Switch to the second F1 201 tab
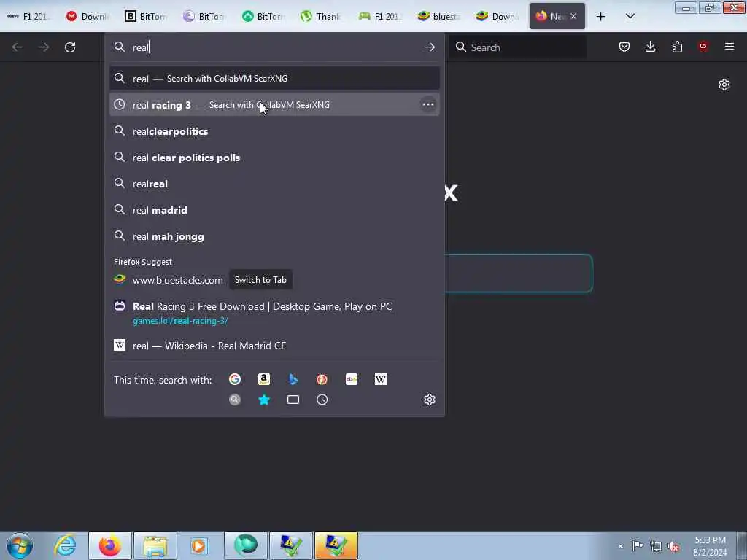 click(380, 16)
